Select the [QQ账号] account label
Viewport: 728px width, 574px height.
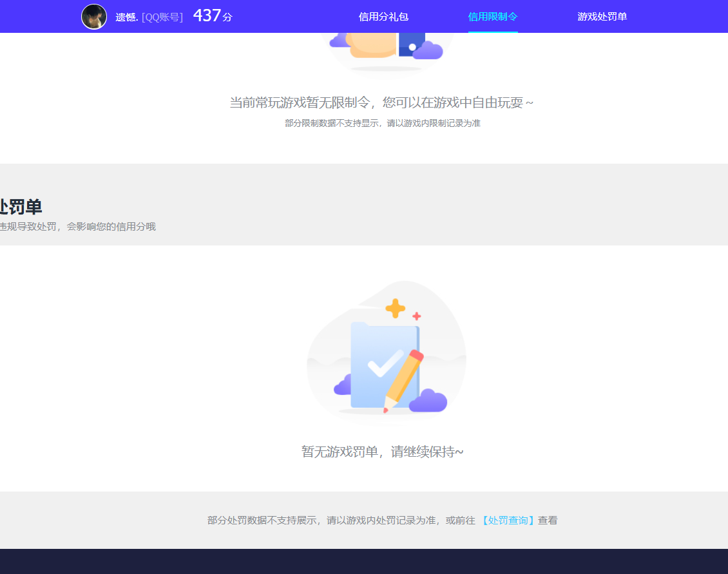click(162, 16)
